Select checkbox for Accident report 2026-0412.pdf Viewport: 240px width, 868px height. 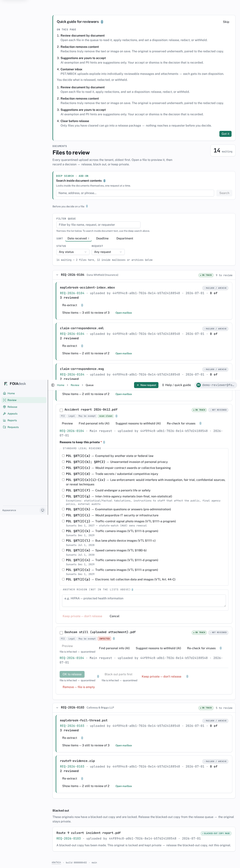coord(61,410)
